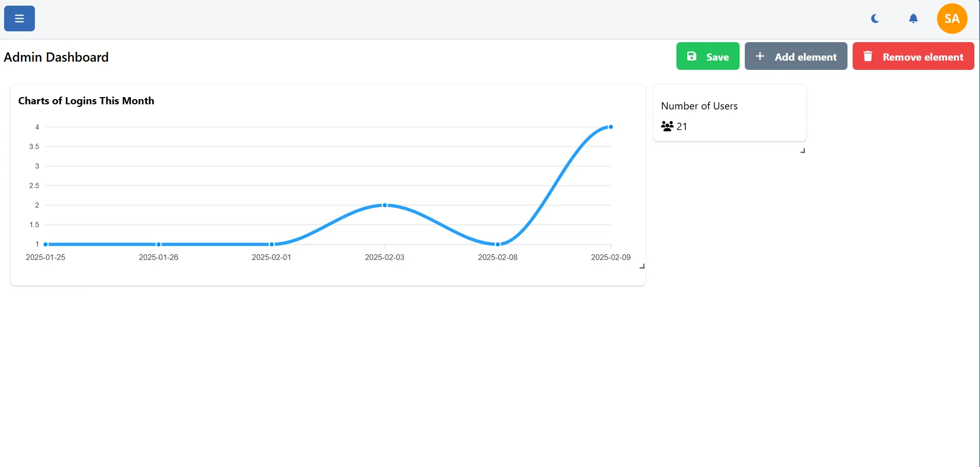
Task: Select the peak data point at 2025-02-03
Action: pos(385,205)
